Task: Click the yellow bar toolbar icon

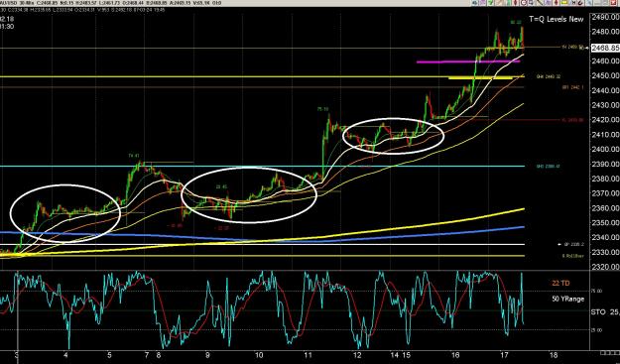Action: [x=563, y=3]
